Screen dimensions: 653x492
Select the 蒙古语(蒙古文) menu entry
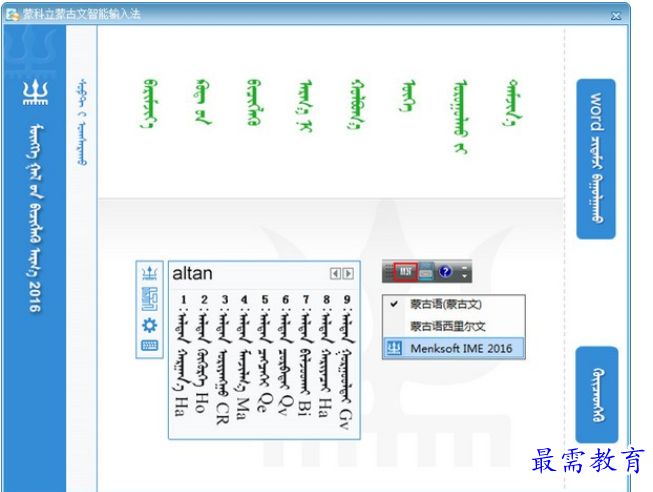point(454,304)
